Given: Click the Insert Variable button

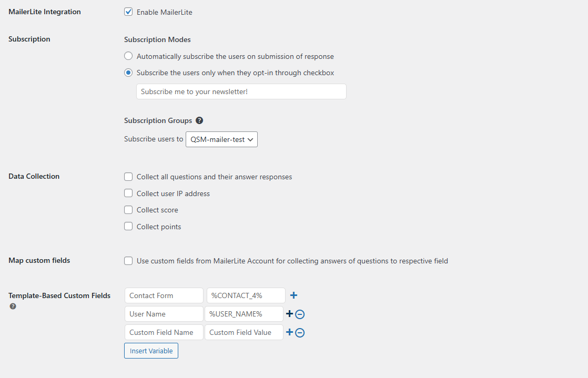Looking at the screenshot, I should 151,351.
